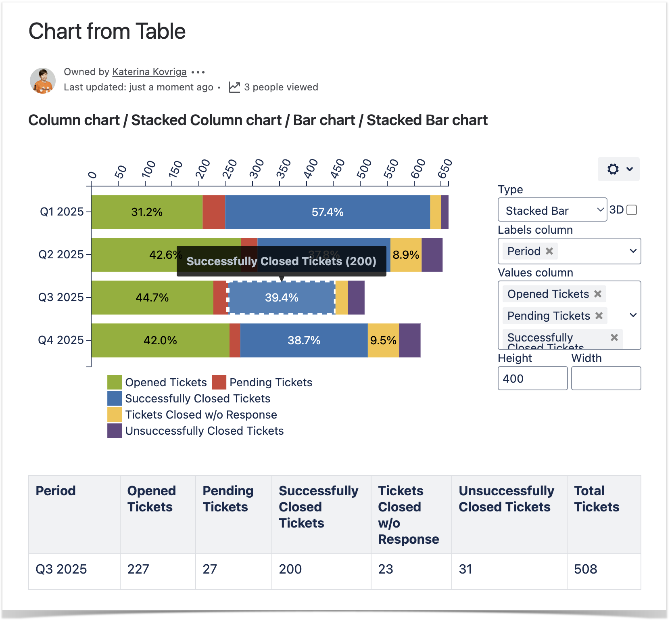This screenshot has width=672, height=622.
Task: Click Katerina Kovriga's avatar picture
Action: coord(43,80)
